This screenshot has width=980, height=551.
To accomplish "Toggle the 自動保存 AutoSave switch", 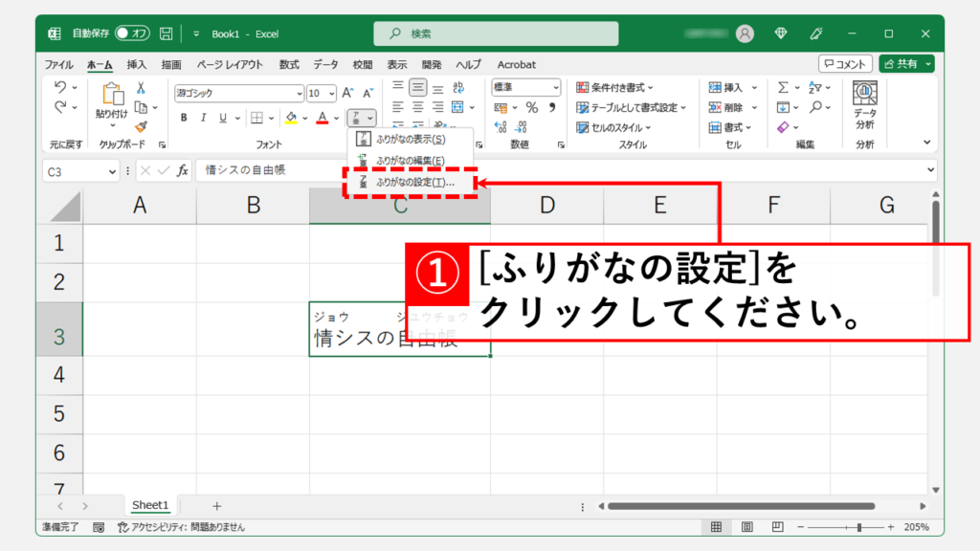I will click(x=133, y=33).
